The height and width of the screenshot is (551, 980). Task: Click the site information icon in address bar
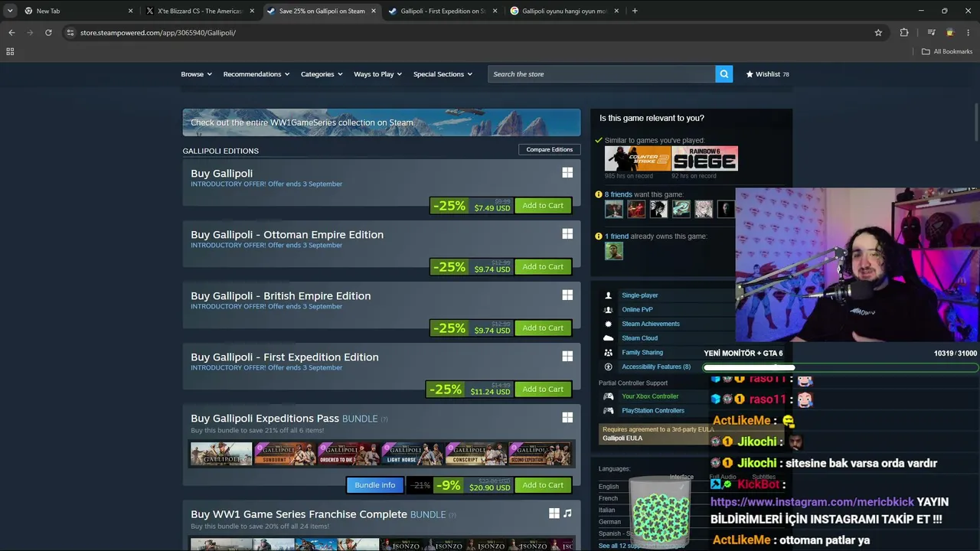coord(70,33)
